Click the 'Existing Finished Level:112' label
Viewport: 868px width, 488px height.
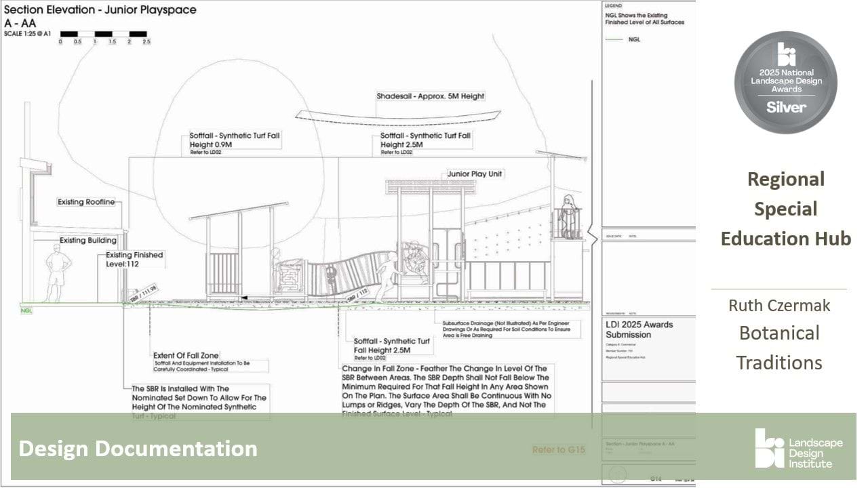pos(134,259)
